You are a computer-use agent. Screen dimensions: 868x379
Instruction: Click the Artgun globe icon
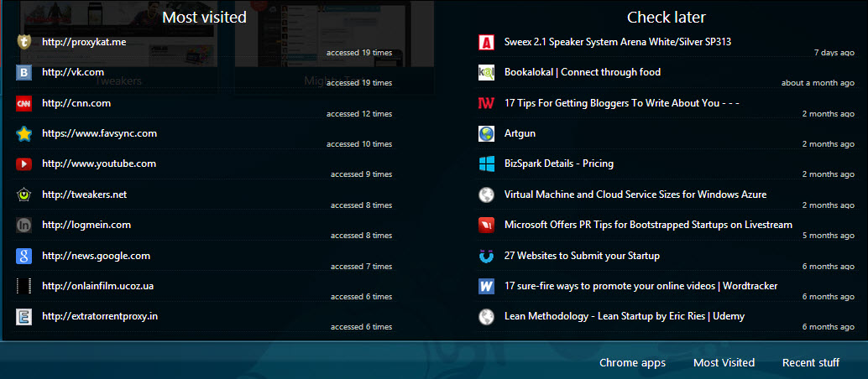click(486, 134)
